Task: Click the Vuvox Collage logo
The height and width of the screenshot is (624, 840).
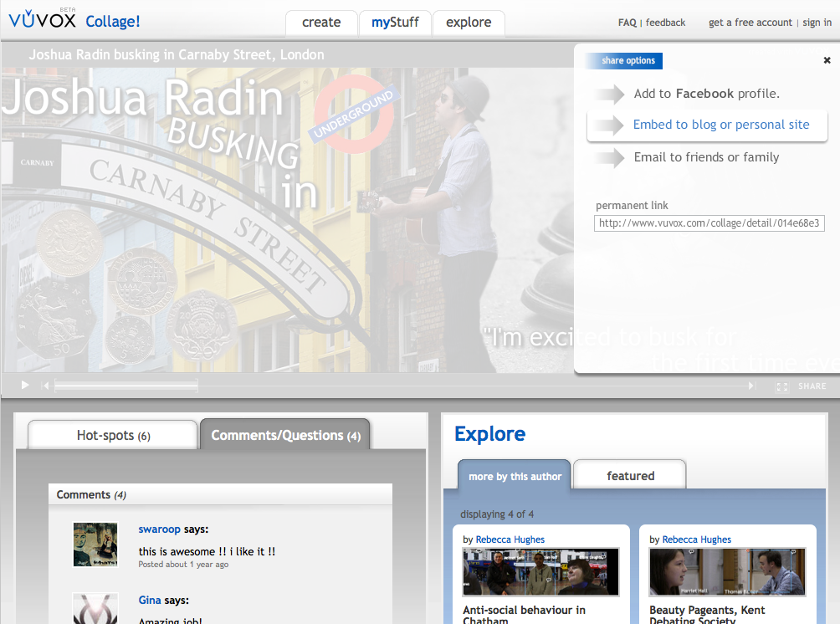Action: click(74, 19)
